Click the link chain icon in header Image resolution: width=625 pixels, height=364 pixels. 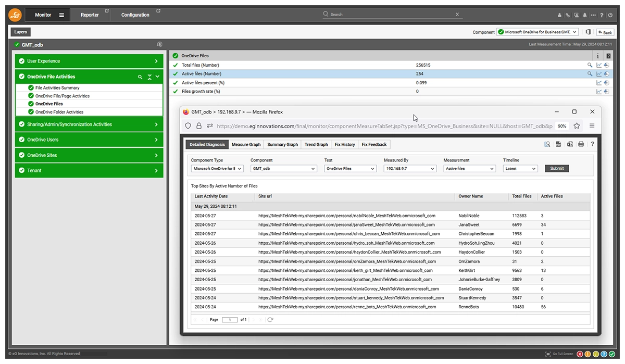[568, 15]
